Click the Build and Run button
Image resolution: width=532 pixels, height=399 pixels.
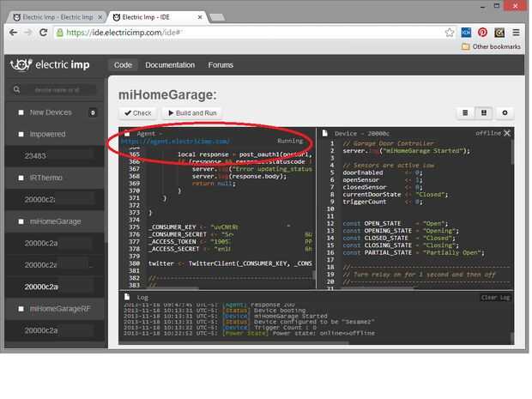coord(192,113)
